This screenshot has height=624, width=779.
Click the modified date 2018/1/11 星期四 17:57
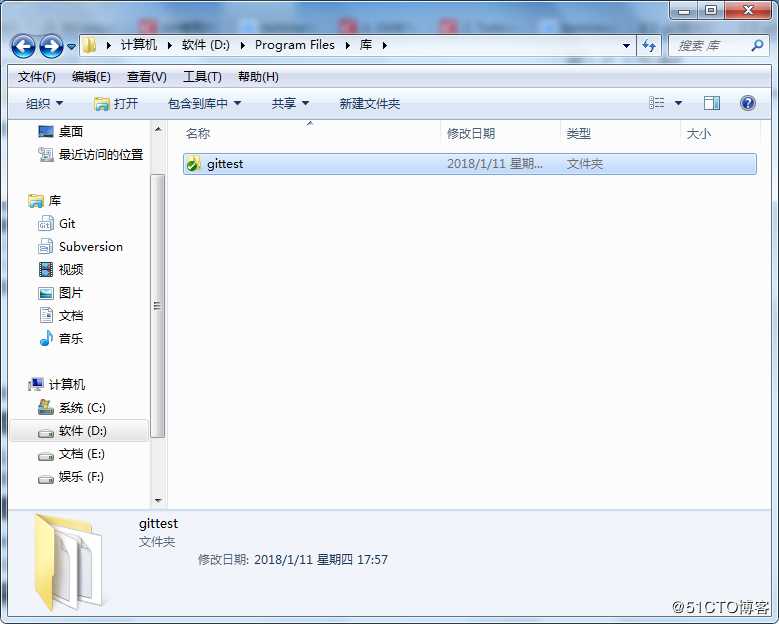coord(320,559)
